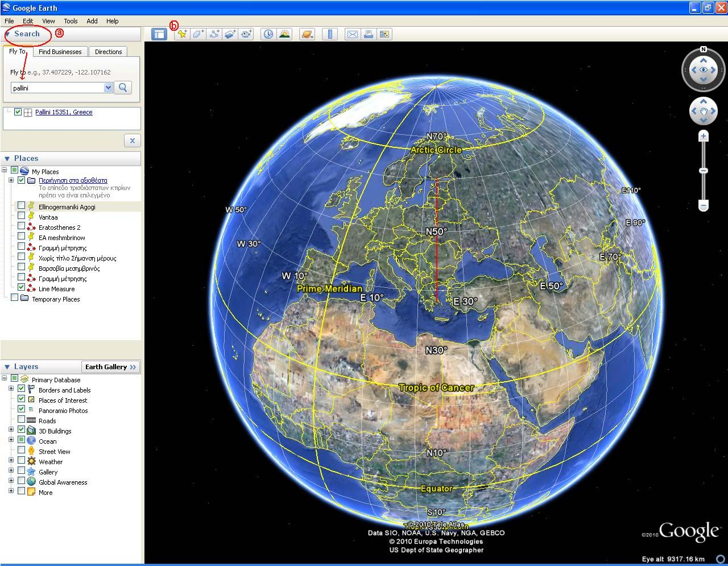Enable the Weather layer checkbox

[x=21, y=461]
